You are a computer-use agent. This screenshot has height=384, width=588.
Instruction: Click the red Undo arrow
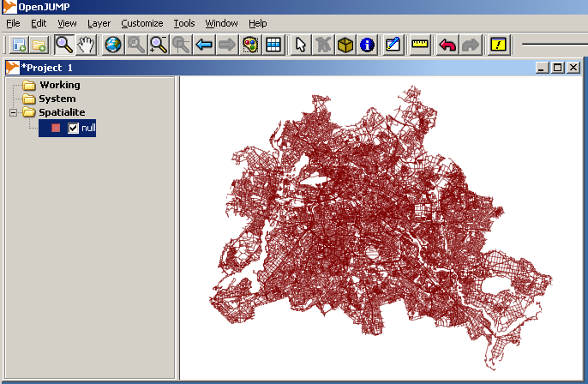(x=447, y=45)
